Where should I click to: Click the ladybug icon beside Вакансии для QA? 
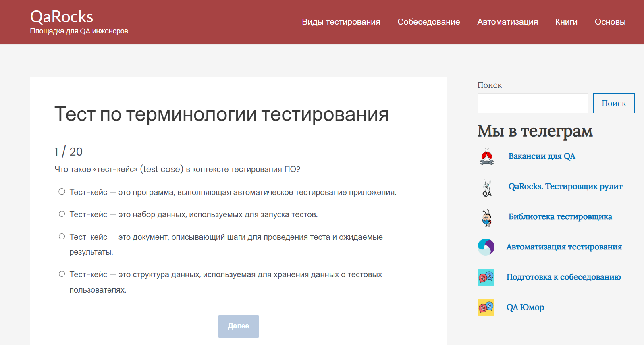(x=486, y=157)
